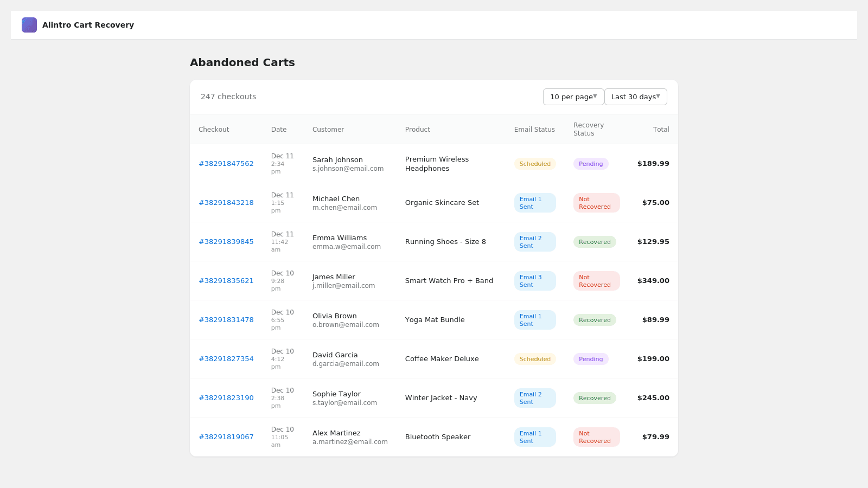Image resolution: width=868 pixels, height=488 pixels.
Task: Click the 'Not Recovered' badge for Michael Chen
Action: [x=596, y=202]
